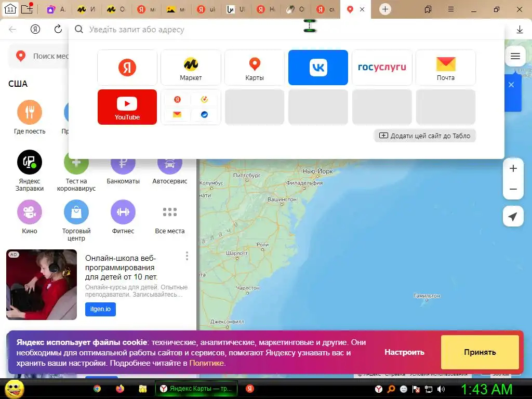The image size is (532, 399).
Task: Open the Yandex Я home button beside reload
Action: pyautogui.click(x=35, y=30)
